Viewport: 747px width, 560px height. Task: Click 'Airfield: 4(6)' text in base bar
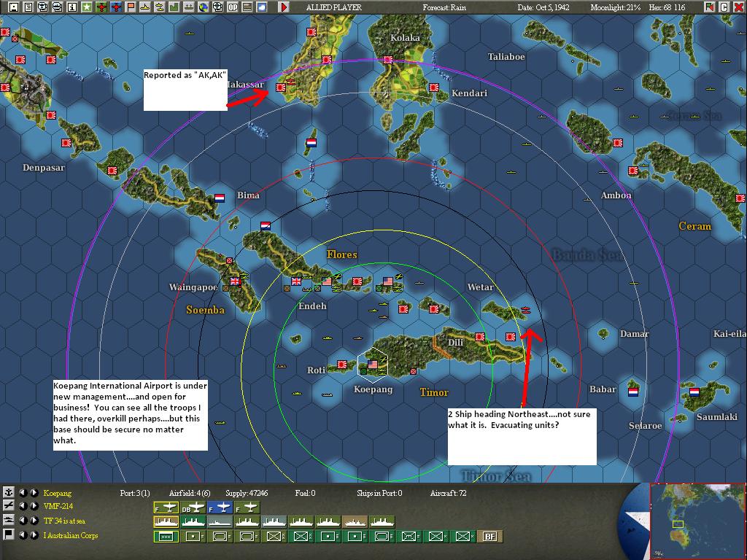coord(190,494)
